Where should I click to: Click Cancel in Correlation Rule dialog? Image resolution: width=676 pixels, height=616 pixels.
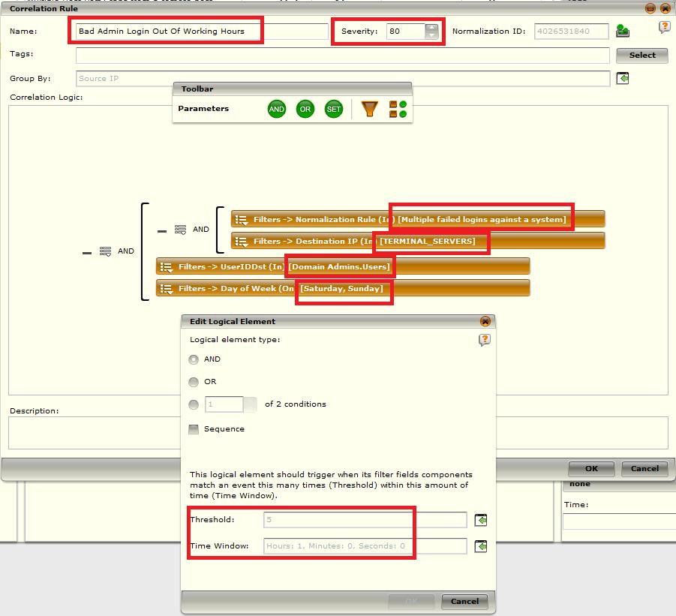coord(644,469)
